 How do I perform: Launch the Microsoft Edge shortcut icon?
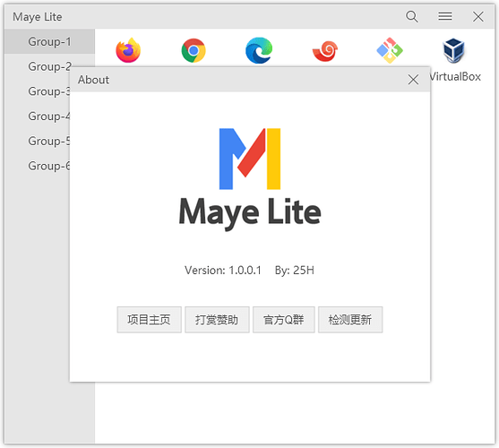259,50
